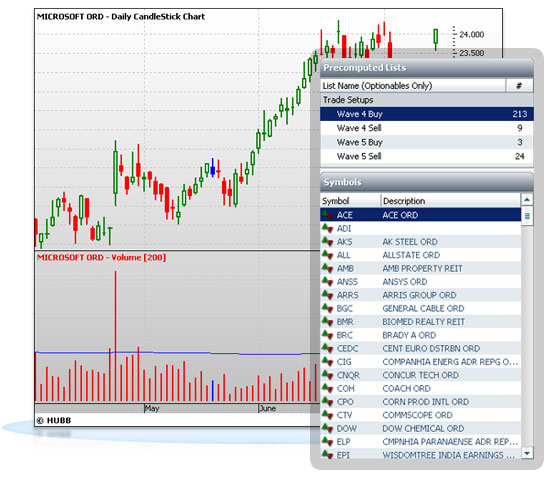Select the COACH ORD row

pos(421,388)
